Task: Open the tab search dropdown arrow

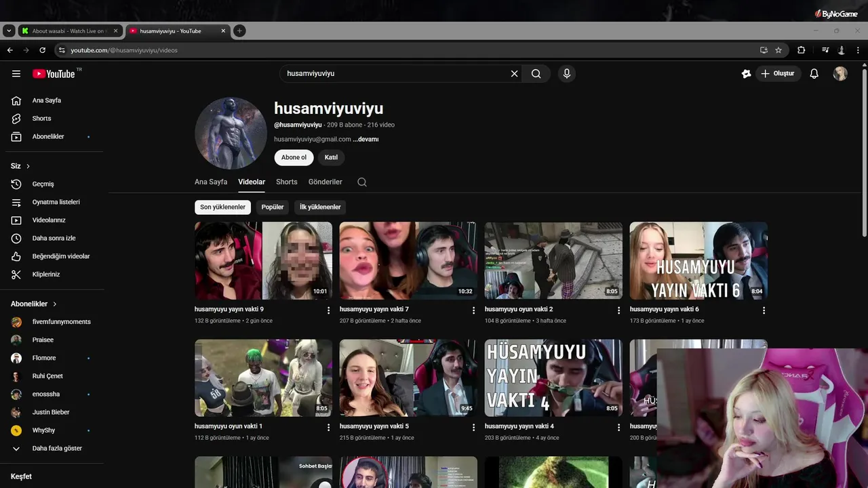Action: click(9, 30)
